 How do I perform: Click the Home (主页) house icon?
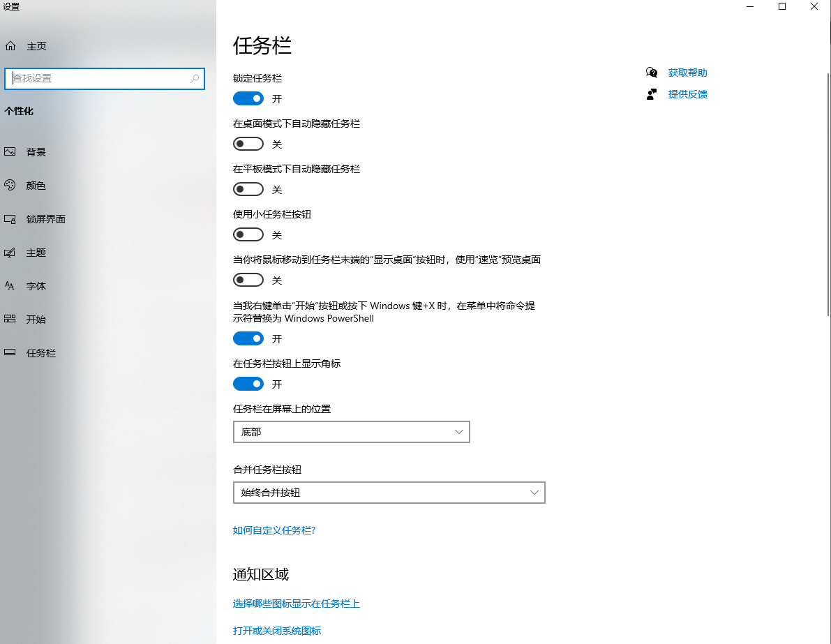(10, 46)
